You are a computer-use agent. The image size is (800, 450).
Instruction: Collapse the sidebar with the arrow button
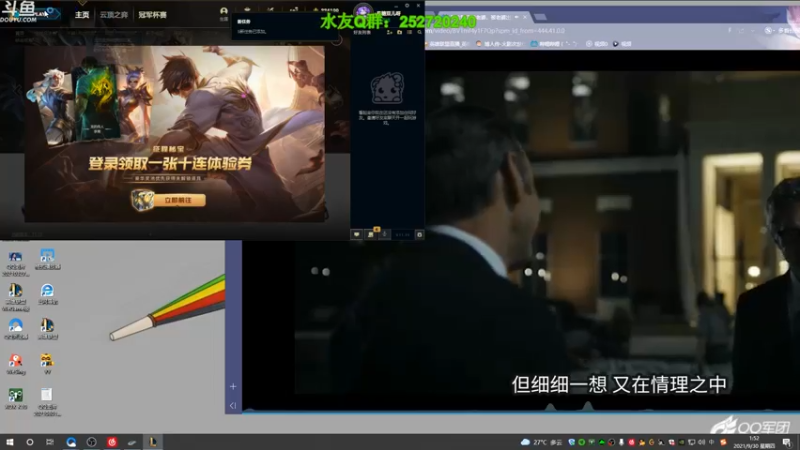coord(233,406)
